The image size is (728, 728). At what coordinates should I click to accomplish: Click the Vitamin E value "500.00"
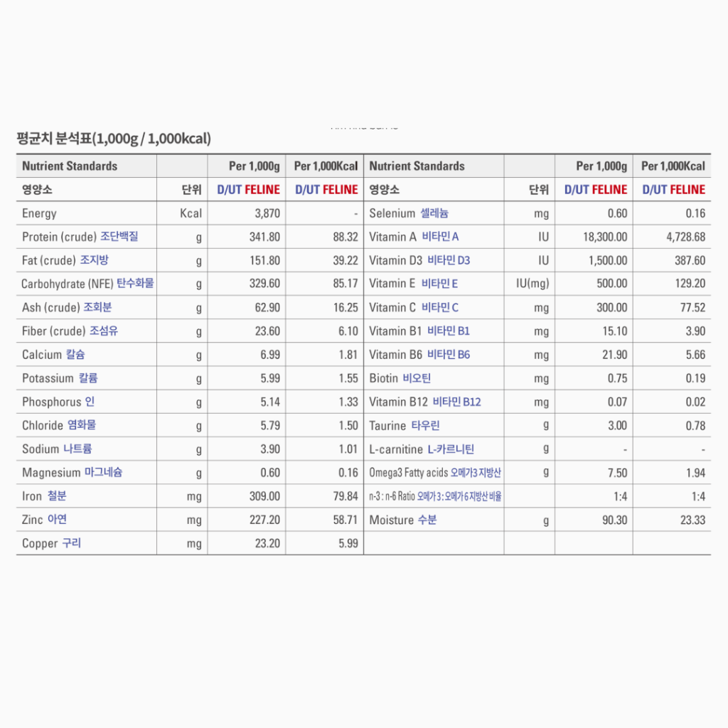[x=612, y=284]
